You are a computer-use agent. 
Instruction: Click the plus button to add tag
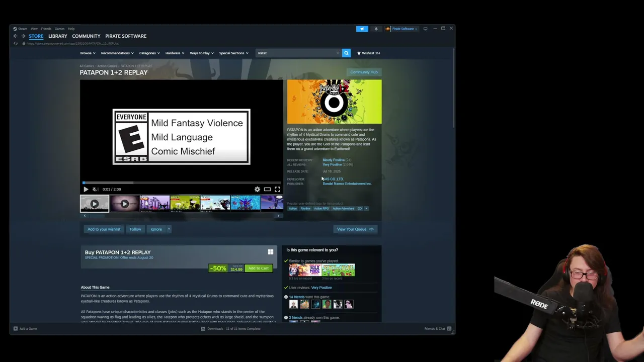tap(366, 209)
